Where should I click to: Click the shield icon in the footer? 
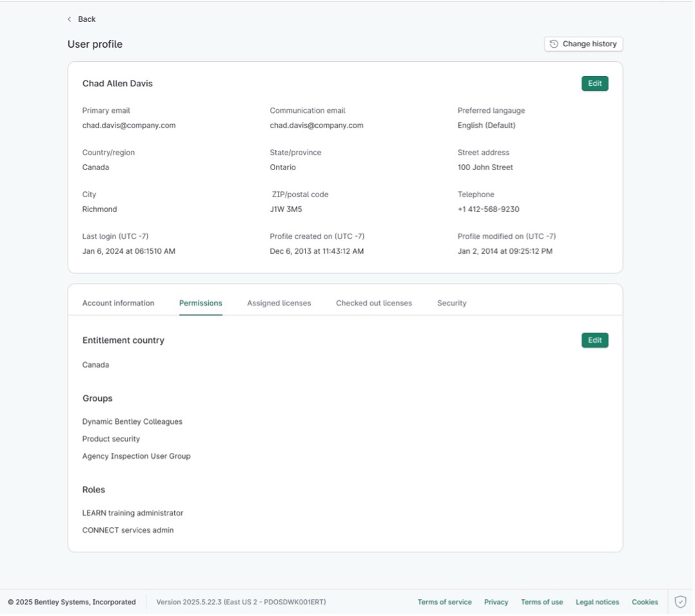[680, 602]
